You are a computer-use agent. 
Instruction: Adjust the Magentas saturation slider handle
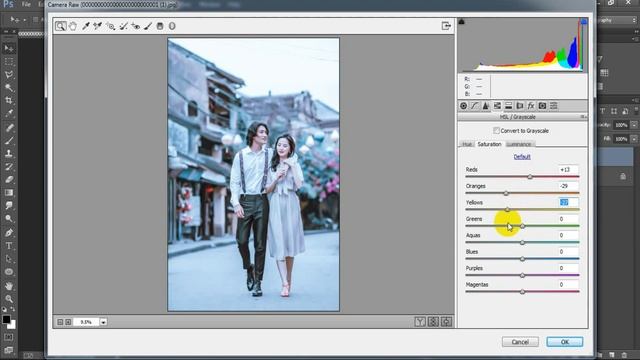pos(522,292)
